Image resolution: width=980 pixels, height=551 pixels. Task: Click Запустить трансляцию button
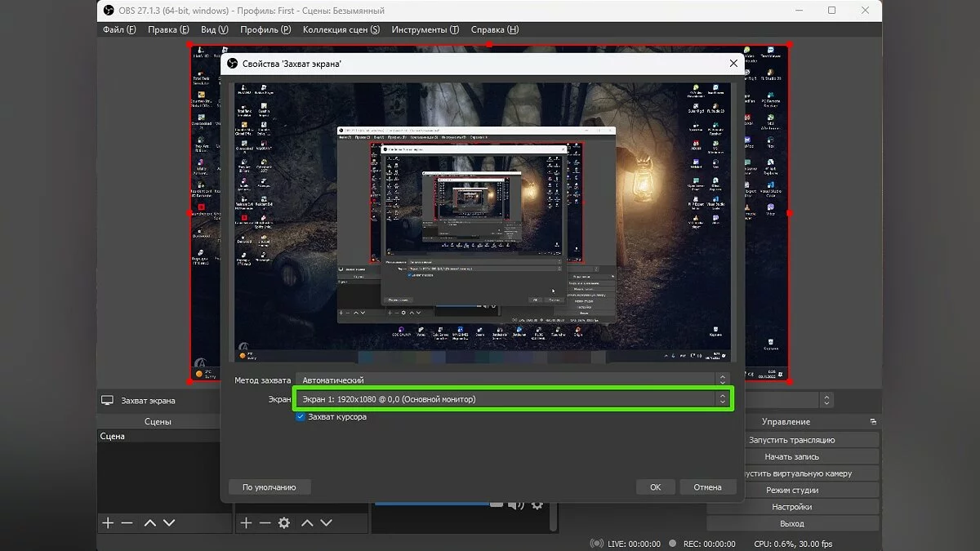(791, 440)
